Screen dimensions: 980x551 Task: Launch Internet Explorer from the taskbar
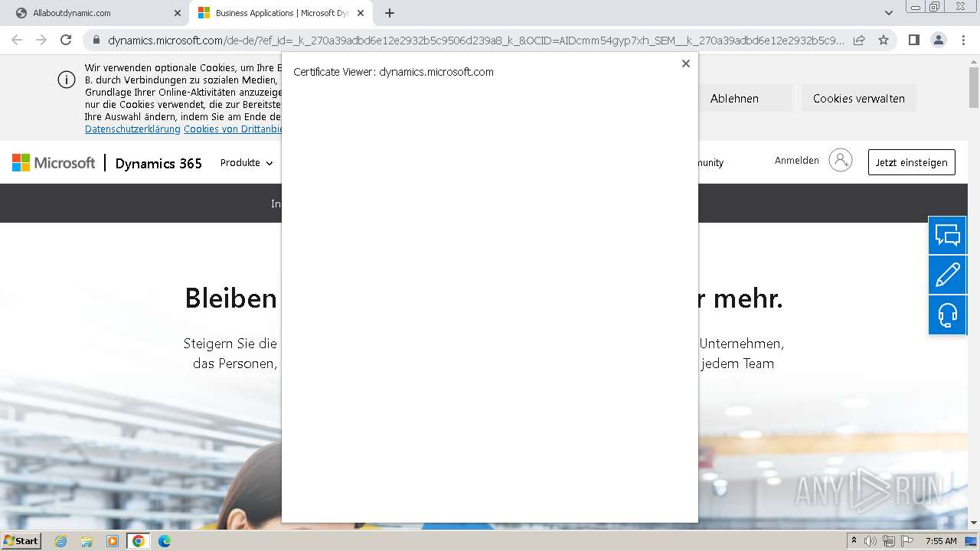(x=60, y=541)
